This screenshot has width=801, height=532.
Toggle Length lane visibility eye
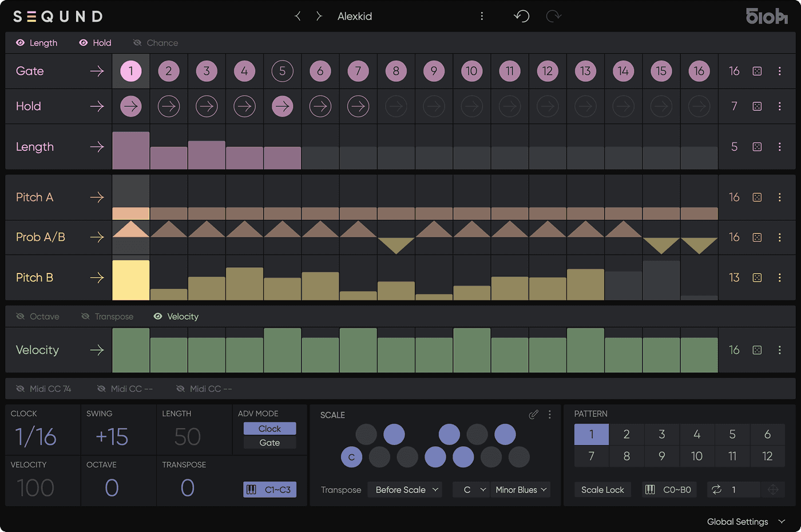20,43
